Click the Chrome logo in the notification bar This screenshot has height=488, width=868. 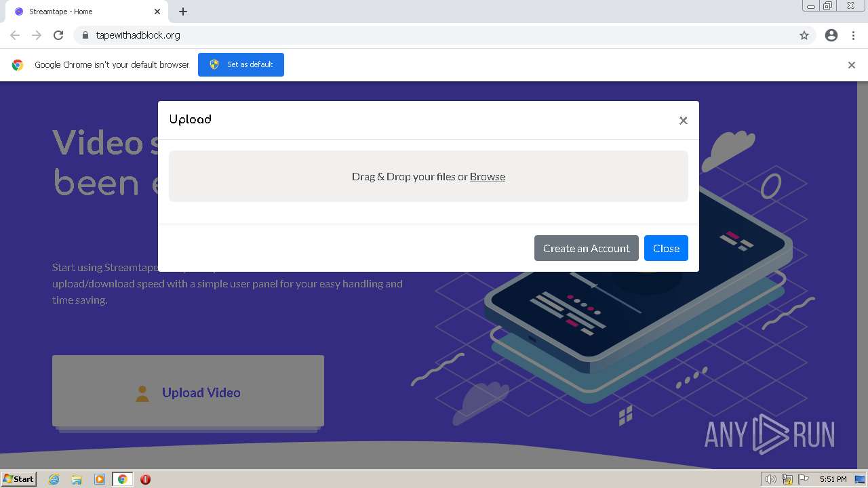(18, 65)
